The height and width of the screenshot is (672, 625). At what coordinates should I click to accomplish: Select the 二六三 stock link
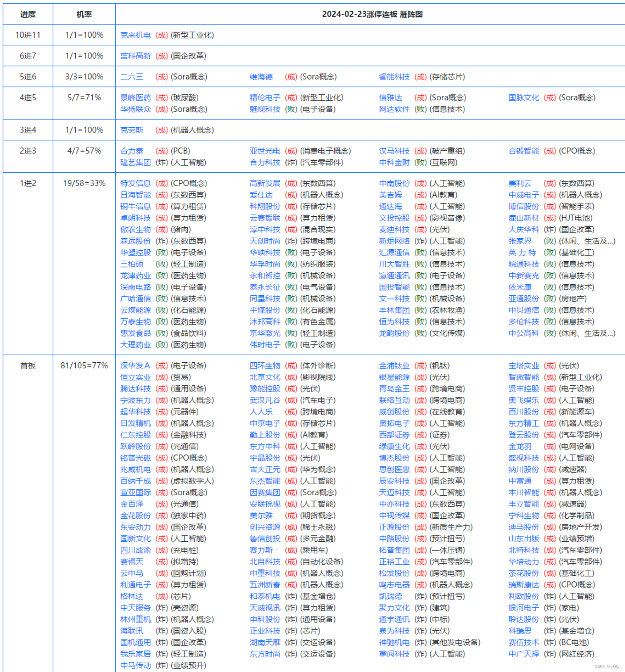coord(132,77)
